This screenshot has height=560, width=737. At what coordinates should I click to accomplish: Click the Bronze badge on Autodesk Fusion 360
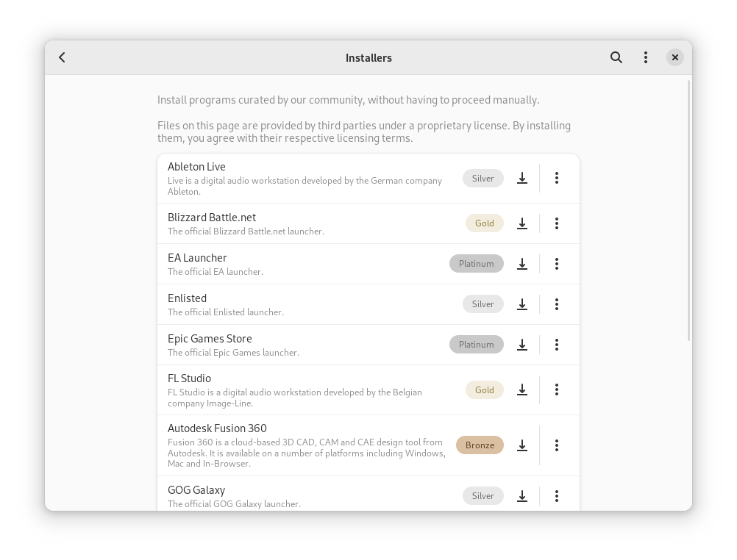click(x=480, y=445)
